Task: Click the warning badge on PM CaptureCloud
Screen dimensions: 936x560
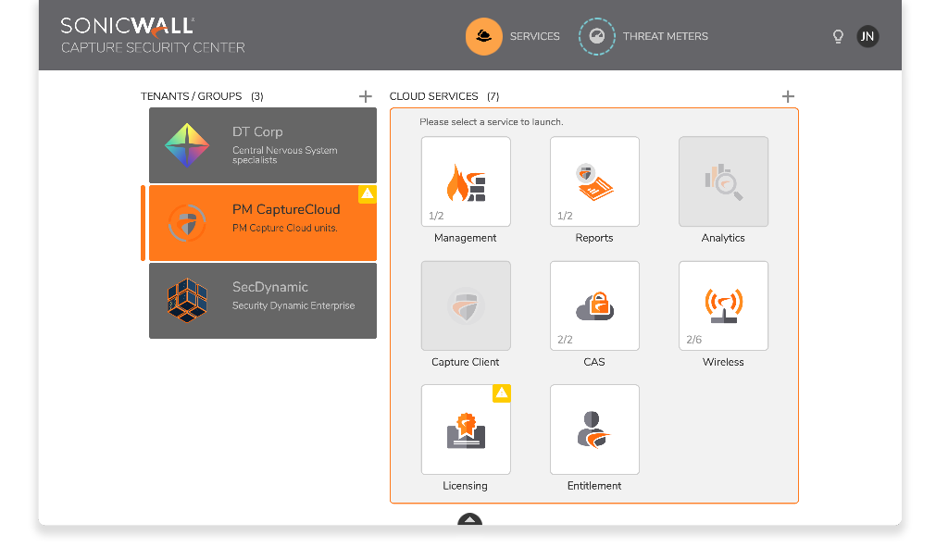Action: tap(368, 194)
